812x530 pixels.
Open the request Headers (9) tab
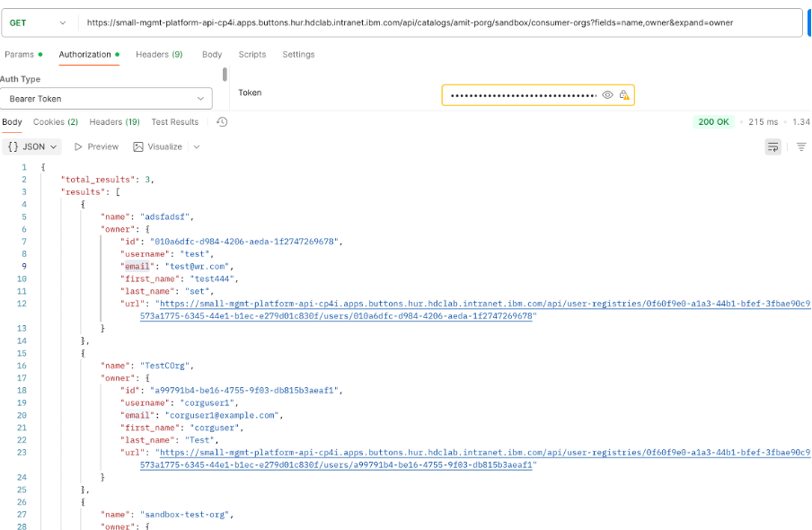(x=159, y=55)
